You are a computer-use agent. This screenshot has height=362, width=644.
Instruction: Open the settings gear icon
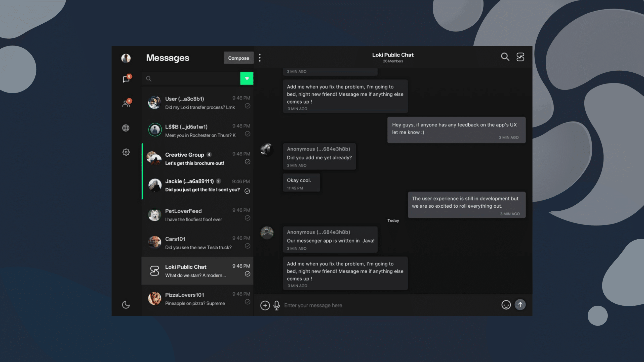pos(126,152)
